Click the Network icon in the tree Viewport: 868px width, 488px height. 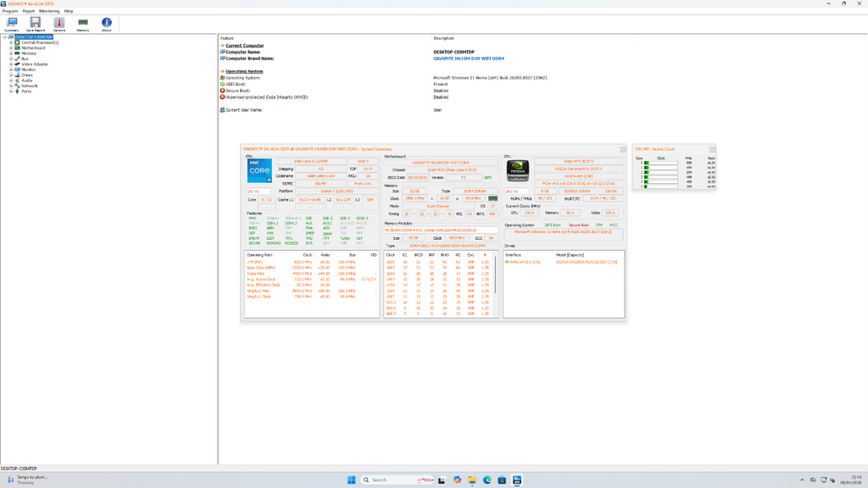point(17,86)
